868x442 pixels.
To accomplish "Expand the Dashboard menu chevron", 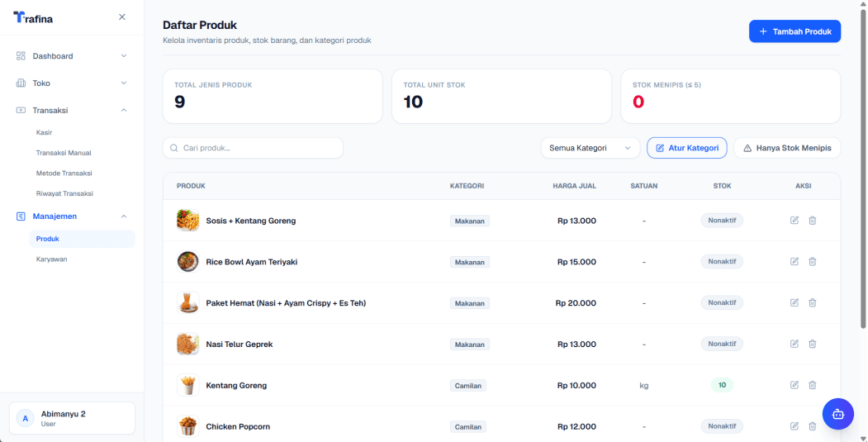I will (124, 56).
